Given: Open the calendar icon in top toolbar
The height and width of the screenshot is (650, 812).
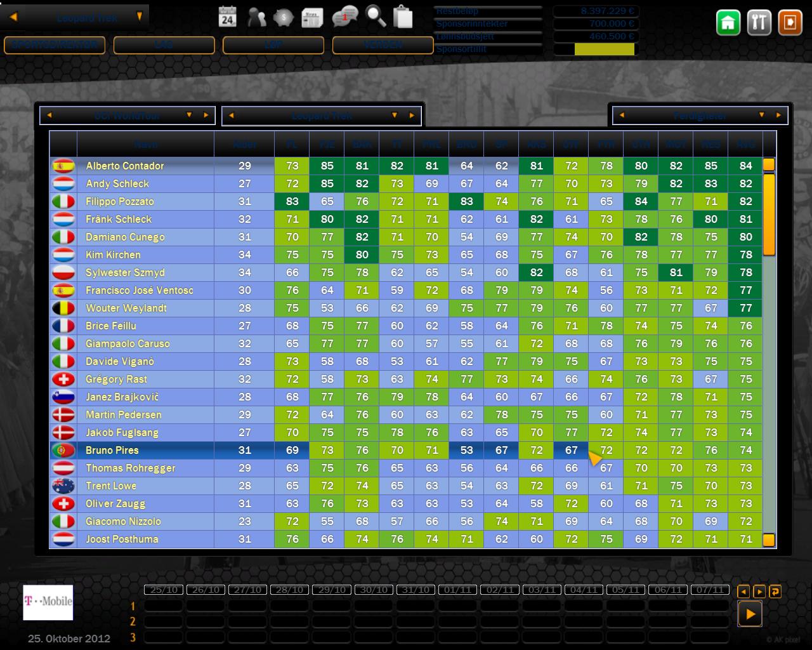Looking at the screenshot, I should pyautogui.click(x=227, y=17).
